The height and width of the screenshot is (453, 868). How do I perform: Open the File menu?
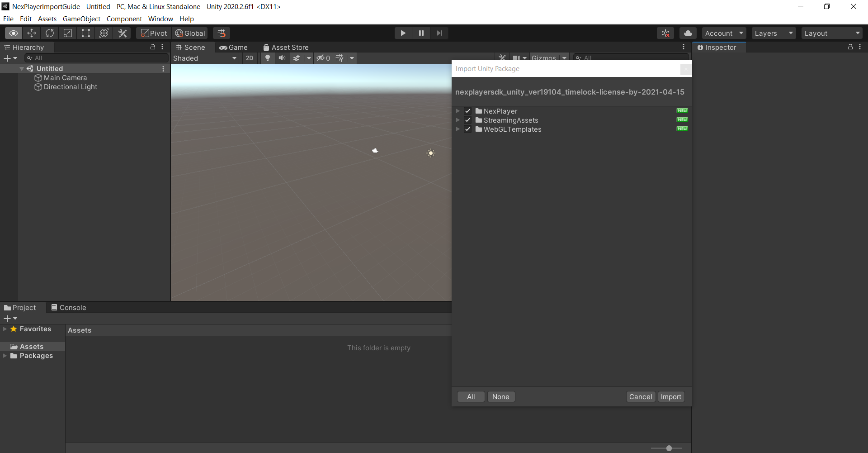8,19
